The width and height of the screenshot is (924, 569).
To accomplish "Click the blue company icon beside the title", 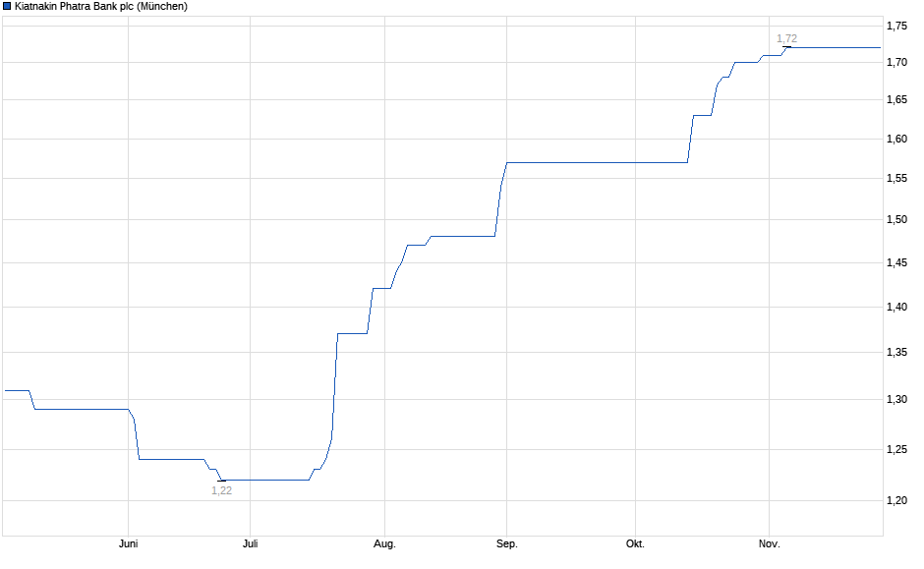I will pyautogui.click(x=9, y=7).
